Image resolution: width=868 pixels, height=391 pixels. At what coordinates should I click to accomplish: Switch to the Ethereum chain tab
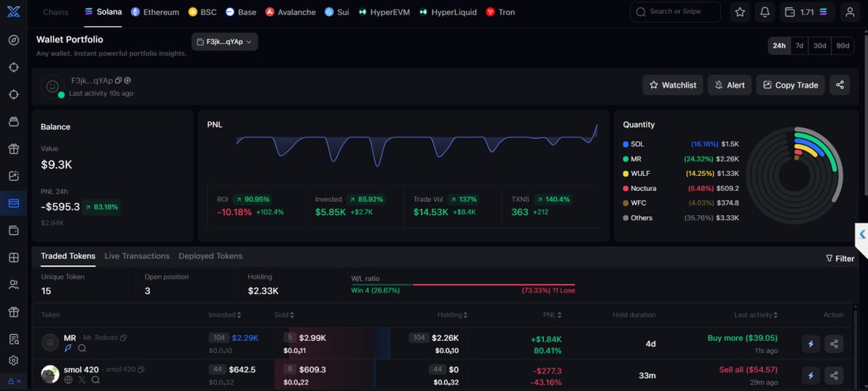155,12
